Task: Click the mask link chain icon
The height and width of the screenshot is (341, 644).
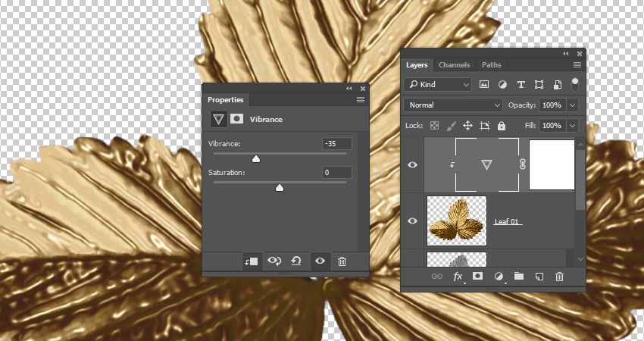Action: [523, 164]
